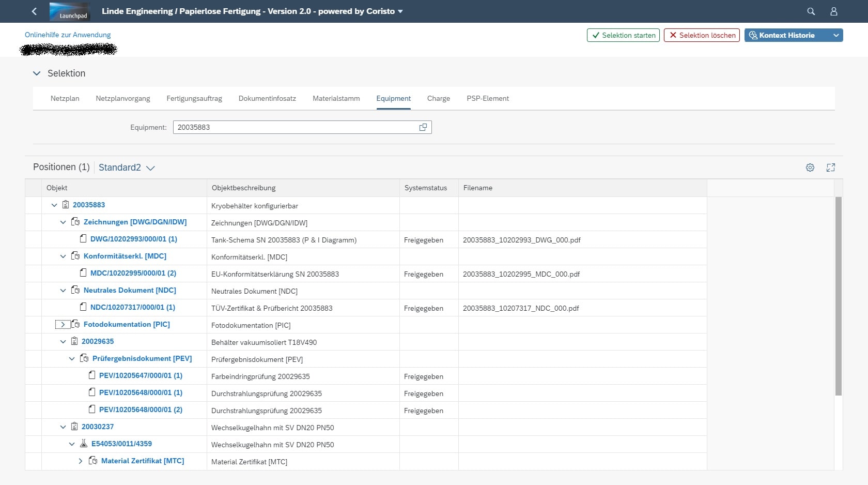Image resolution: width=868 pixels, height=485 pixels.
Task: Open Kontext Historie dropdown arrow
Action: click(x=836, y=35)
